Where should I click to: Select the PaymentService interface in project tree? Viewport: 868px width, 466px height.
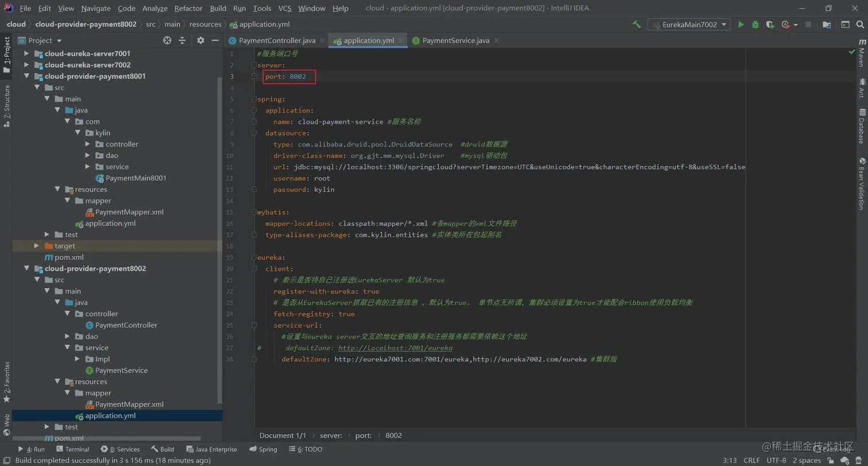(x=117, y=370)
